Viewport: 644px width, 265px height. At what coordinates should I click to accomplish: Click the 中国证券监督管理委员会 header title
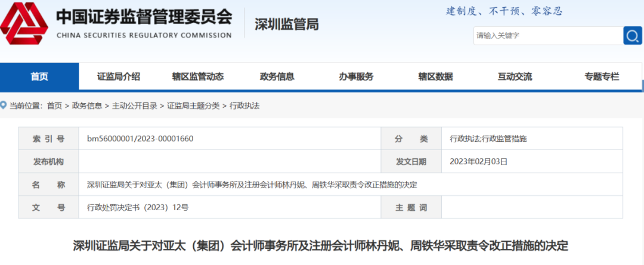coord(144,16)
